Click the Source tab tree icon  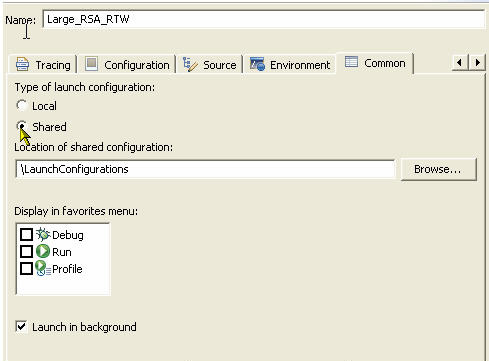tap(190, 64)
